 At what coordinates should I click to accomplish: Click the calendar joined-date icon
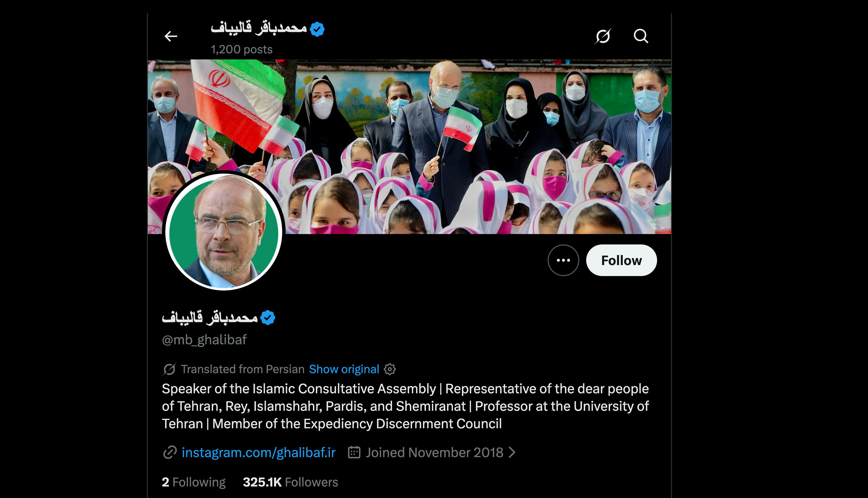coord(354,452)
